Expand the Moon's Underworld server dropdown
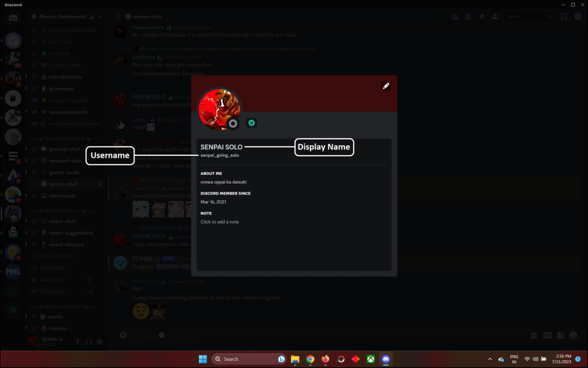The image size is (588, 368). (99, 16)
